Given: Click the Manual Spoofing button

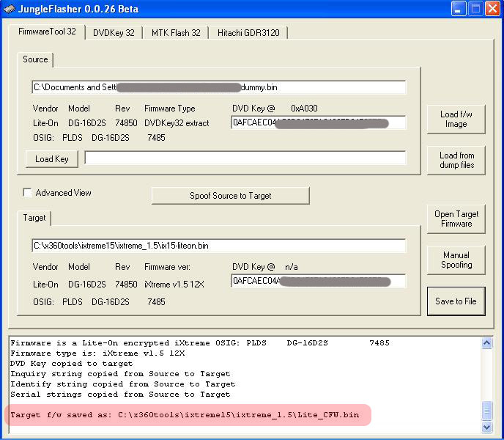Looking at the screenshot, I should (456, 260).
